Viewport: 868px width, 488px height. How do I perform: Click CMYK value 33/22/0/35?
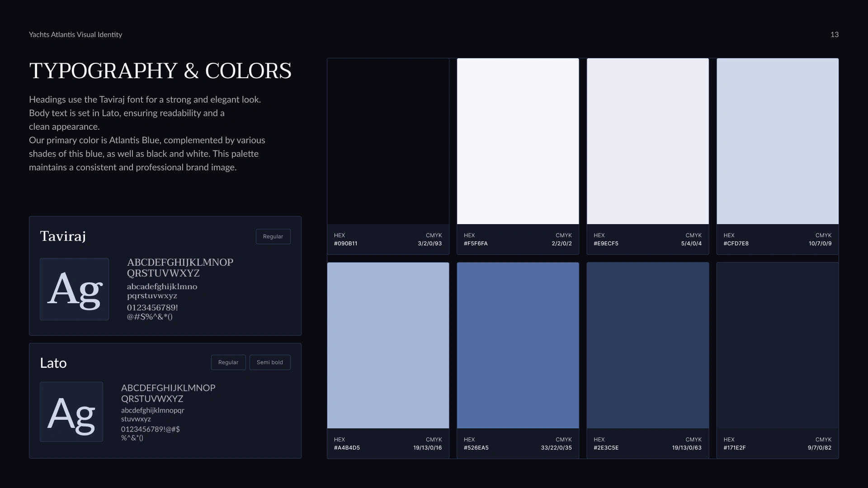(x=557, y=448)
